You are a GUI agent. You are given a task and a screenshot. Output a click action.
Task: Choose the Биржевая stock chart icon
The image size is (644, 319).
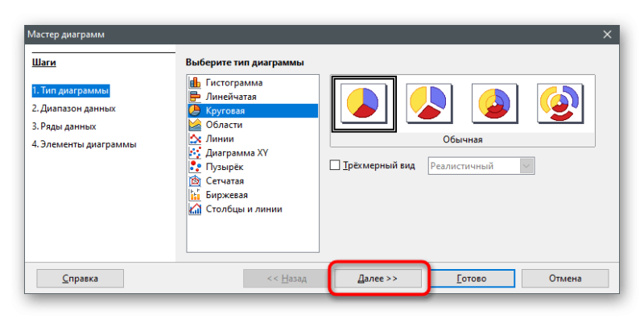(195, 195)
